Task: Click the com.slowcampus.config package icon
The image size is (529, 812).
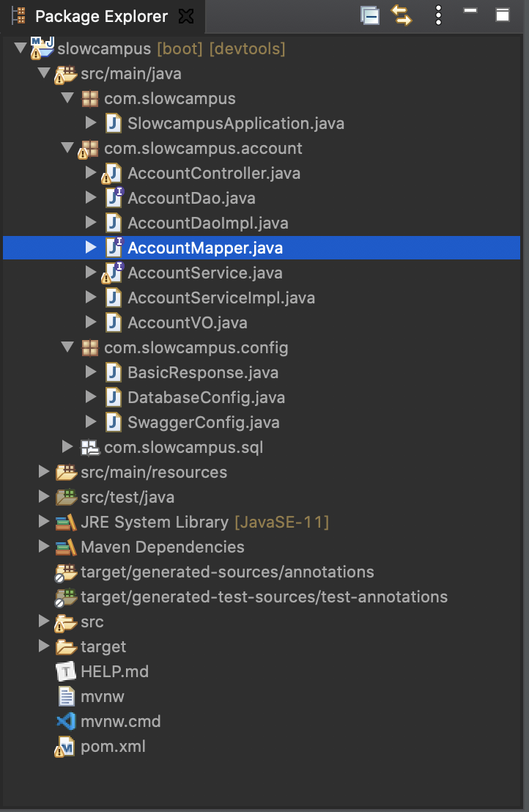Action: pos(90,348)
